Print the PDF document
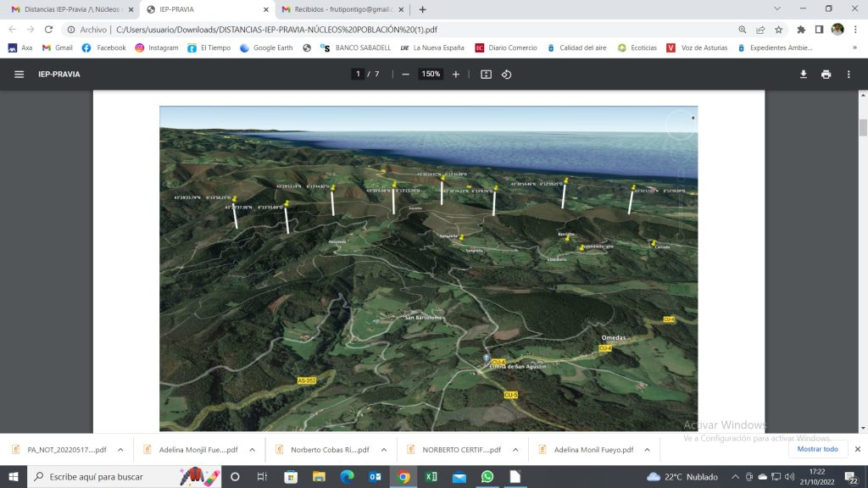This screenshot has height=488, width=868. point(826,75)
